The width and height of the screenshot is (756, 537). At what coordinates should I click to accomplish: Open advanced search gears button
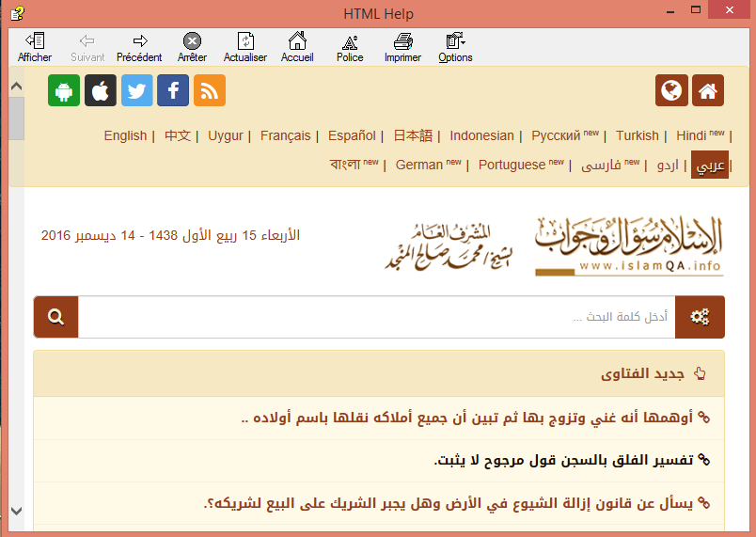pyautogui.click(x=700, y=317)
